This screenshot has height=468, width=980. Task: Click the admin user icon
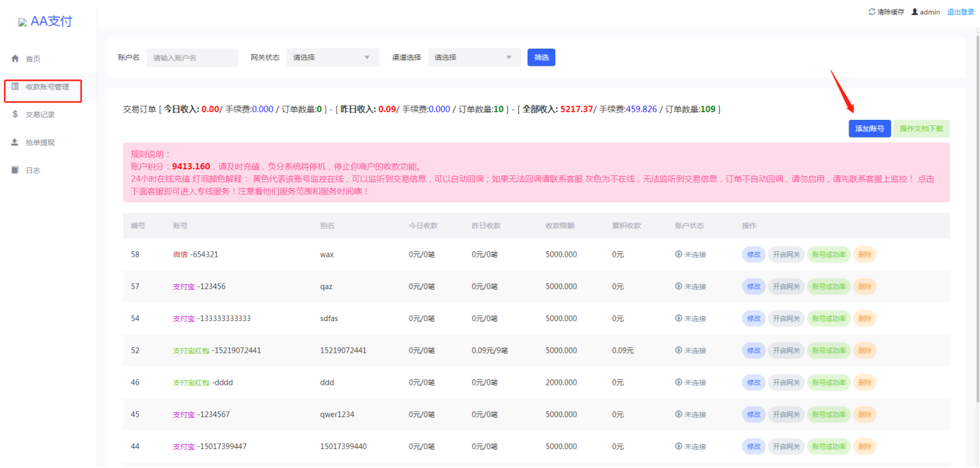[x=914, y=12]
